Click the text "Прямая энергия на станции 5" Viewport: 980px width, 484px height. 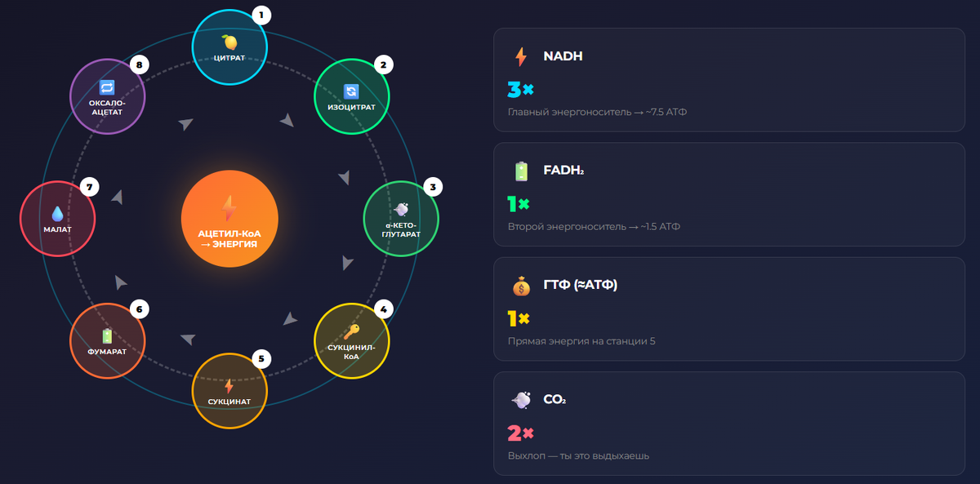[581, 340]
